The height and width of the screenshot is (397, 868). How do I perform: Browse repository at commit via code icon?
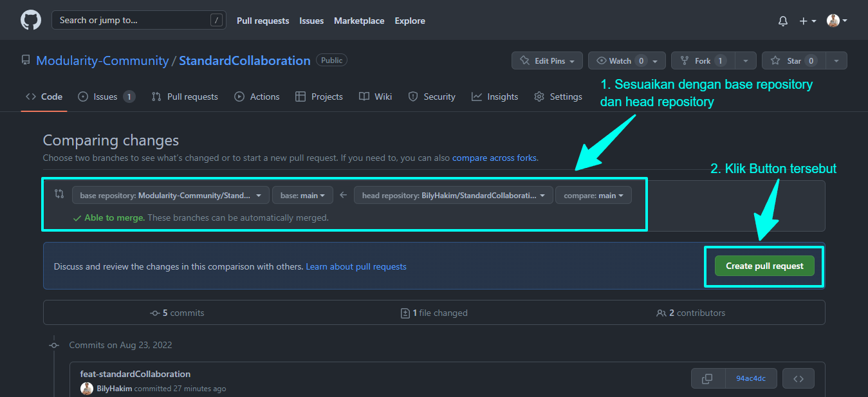tap(798, 378)
